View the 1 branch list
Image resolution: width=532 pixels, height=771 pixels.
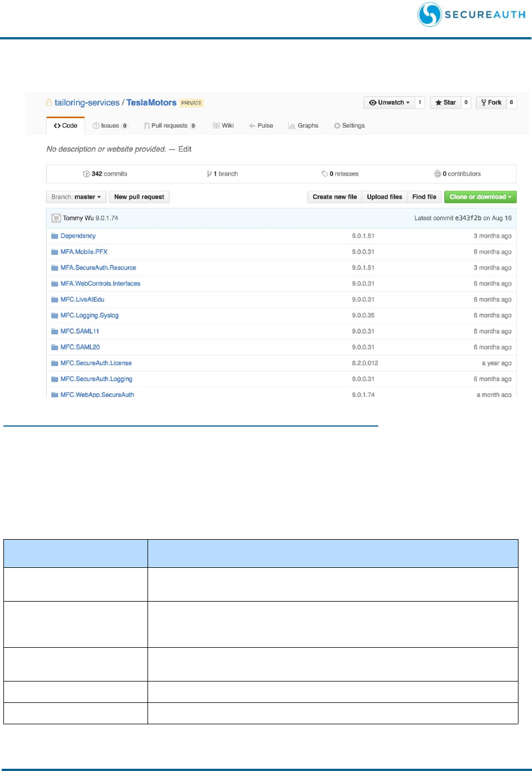[222, 174]
